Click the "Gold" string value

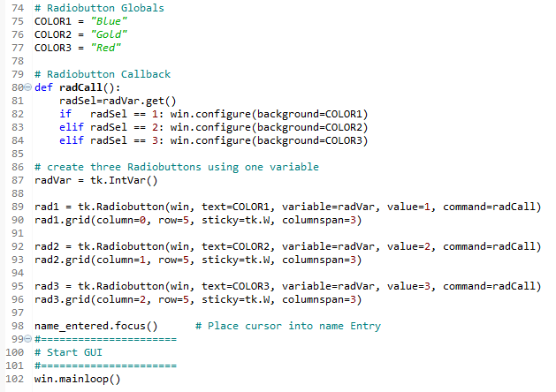tap(109, 34)
